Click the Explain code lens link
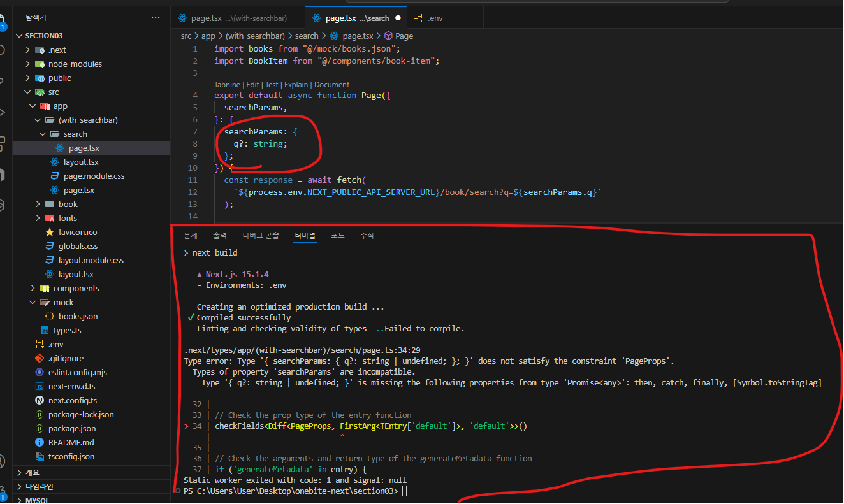The width and height of the screenshot is (844, 504). click(x=296, y=85)
